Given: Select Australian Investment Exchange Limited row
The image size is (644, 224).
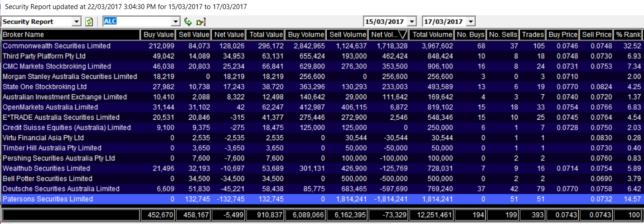Looking at the screenshot, I should (322, 97).
